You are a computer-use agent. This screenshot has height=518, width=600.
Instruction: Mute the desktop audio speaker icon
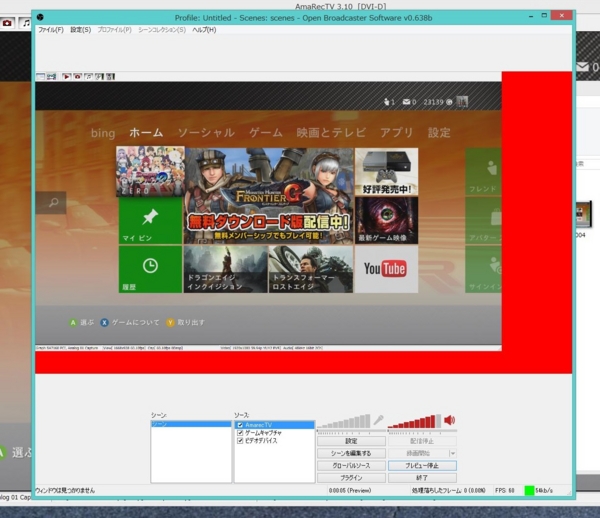[x=450, y=420]
